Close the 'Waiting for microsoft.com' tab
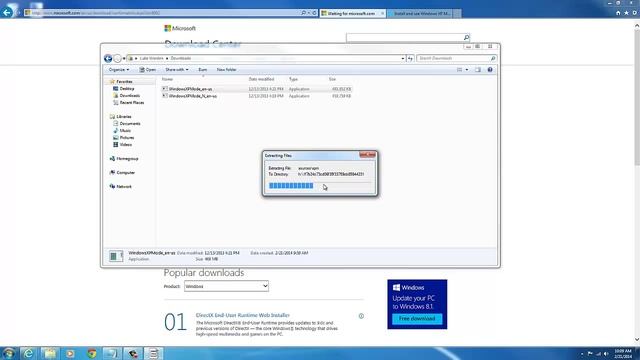 pyautogui.click(x=382, y=13)
